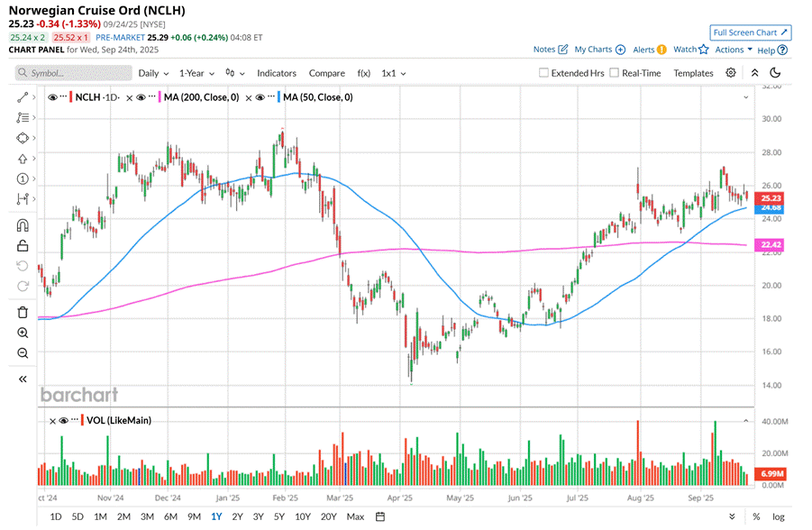Open the Alerts warning icon
Screen dimensions: 812x530
661,50
